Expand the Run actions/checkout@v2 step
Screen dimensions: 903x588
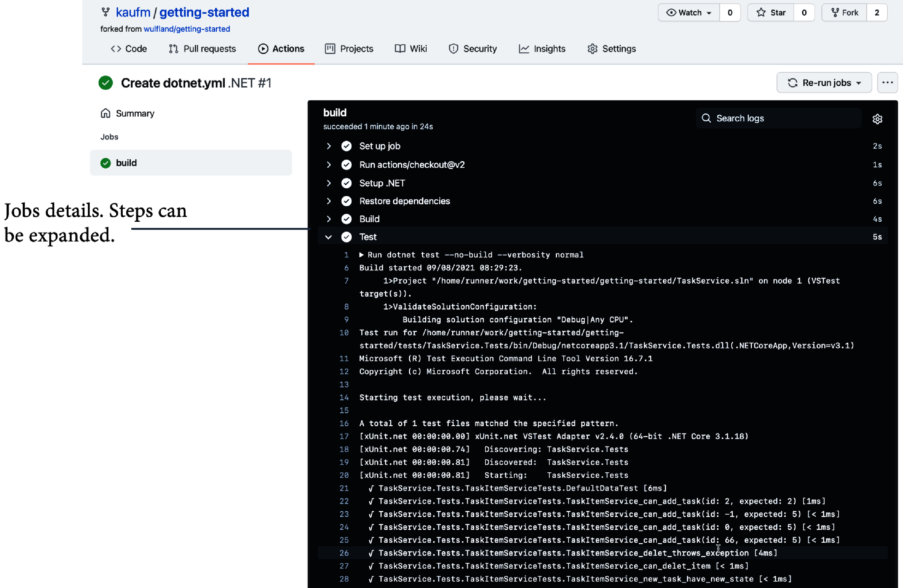(x=328, y=164)
